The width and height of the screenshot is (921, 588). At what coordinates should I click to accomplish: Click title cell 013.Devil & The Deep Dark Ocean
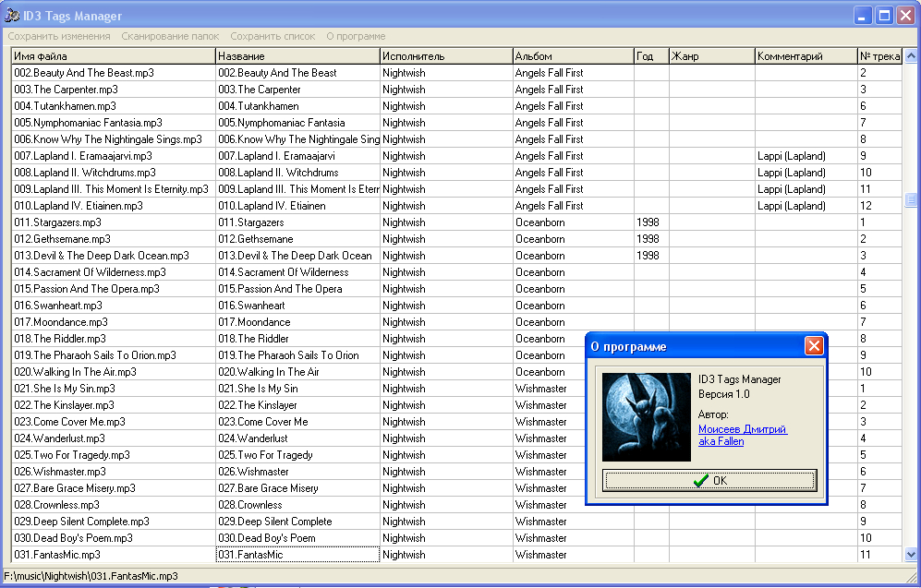pos(297,256)
